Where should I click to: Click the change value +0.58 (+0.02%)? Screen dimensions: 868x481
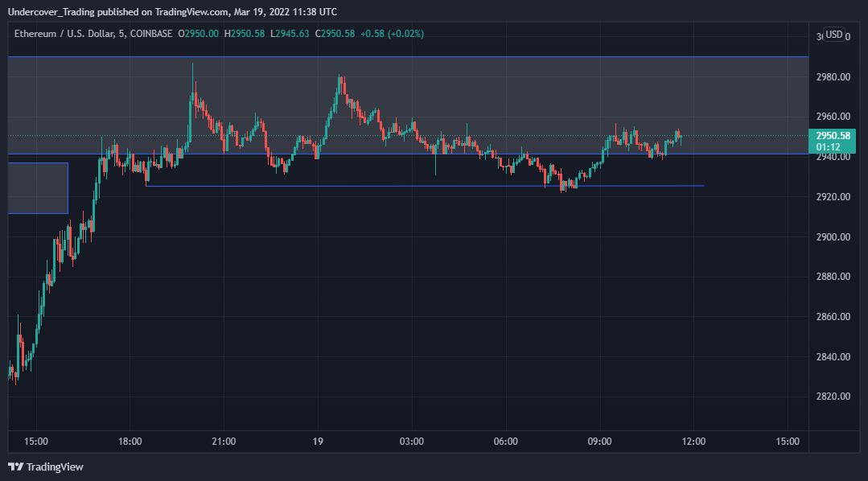(x=392, y=34)
